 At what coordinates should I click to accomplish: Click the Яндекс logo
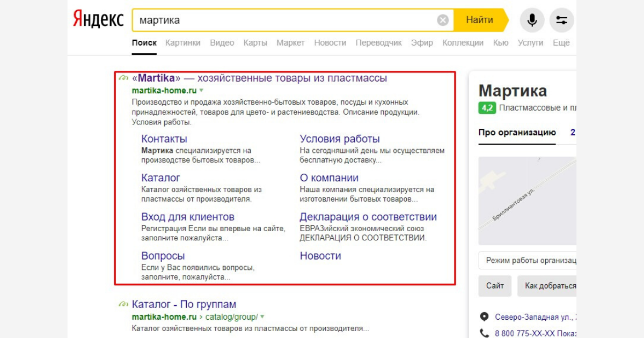click(x=98, y=20)
